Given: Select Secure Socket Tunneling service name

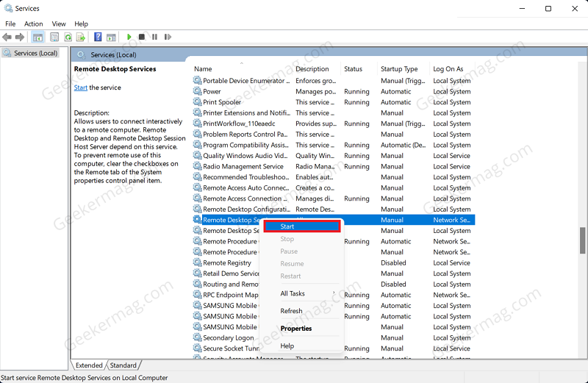Looking at the screenshot, I should (231, 348).
